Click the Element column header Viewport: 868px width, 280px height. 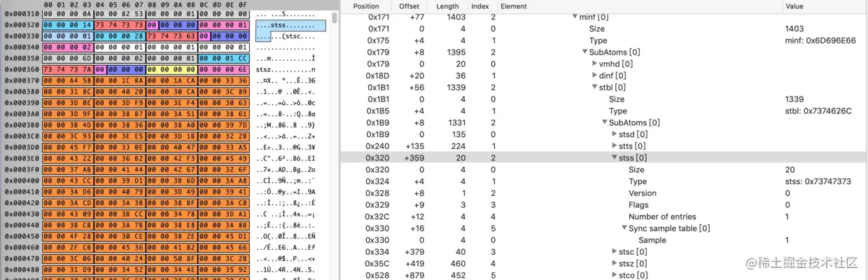coord(514,6)
